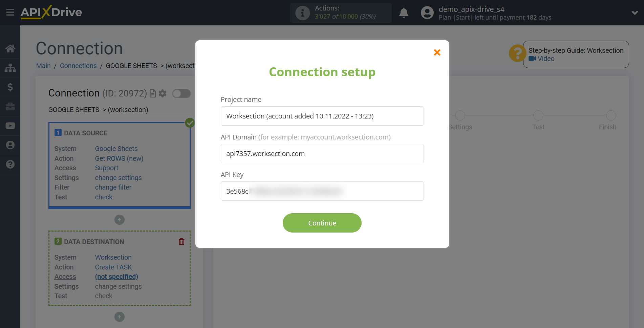644x328 pixels.
Task: Click the DATA DESTINATION header
Action: (94, 242)
